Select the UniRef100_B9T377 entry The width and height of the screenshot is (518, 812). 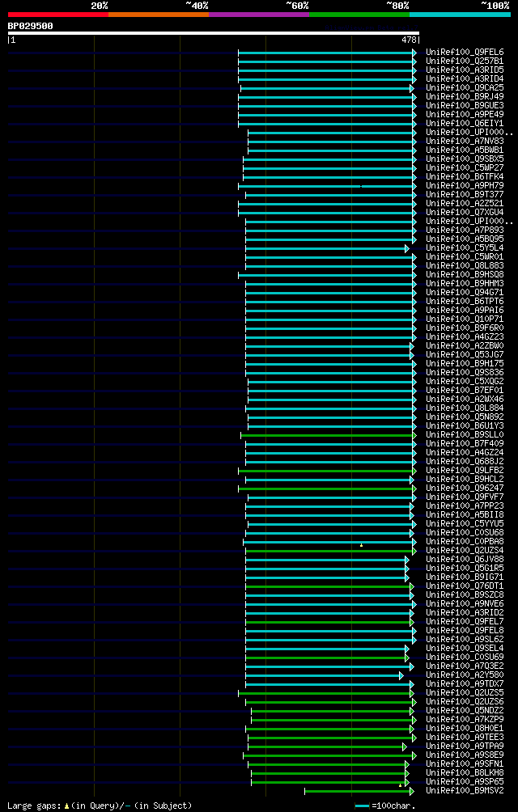(x=465, y=195)
